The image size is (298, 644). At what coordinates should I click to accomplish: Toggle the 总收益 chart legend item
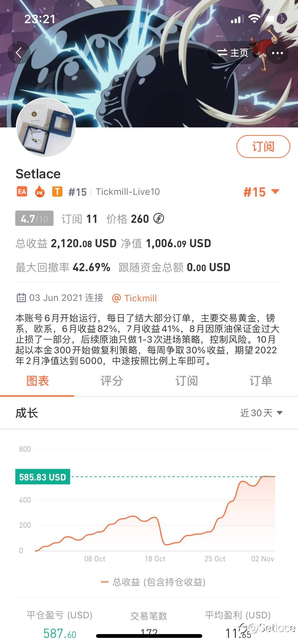153,582
